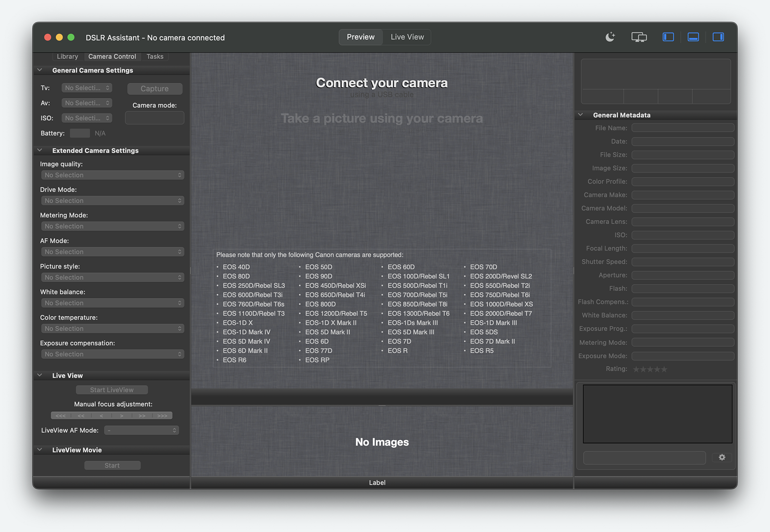Viewport: 770px width, 532px height.
Task: Click the LiveView Movie Start button
Action: (x=112, y=465)
